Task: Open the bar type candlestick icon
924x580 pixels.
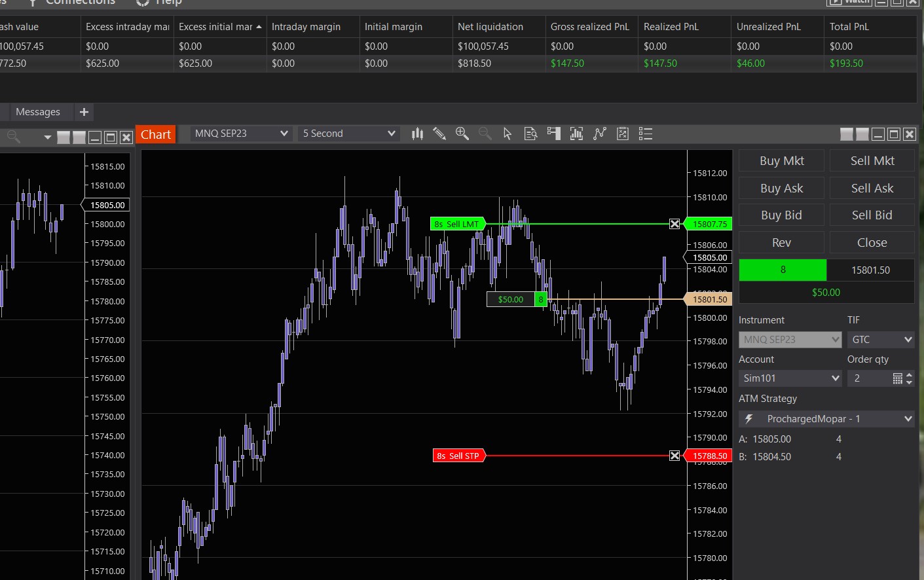Action: pyautogui.click(x=417, y=134)
